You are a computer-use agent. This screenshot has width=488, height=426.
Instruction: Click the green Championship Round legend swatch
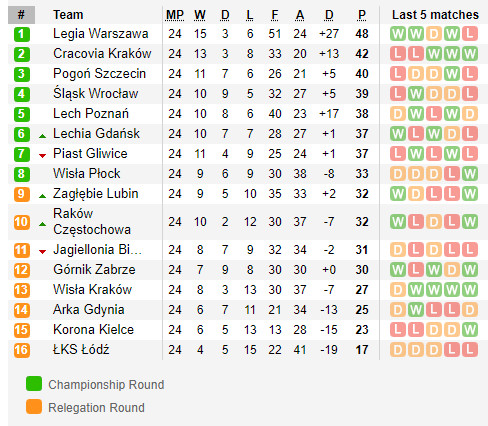click(34, 384)
